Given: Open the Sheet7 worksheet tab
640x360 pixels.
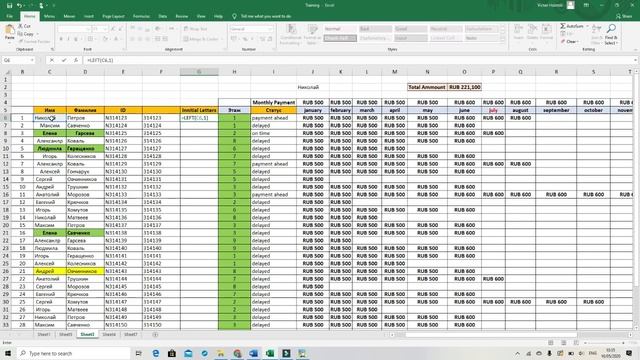Looking at the screenshot, I should (x=131, y=335).
